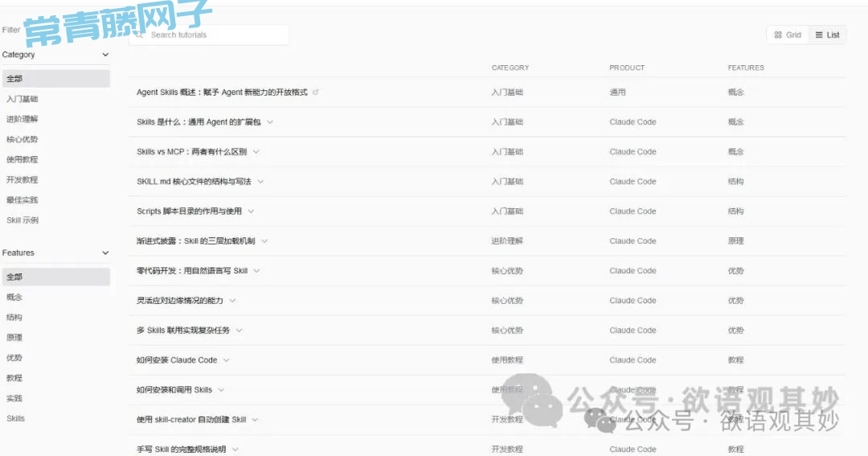Screen dimensions: 868x456
Task: Open external link icon beside Agent Skills 概述
Action: [316, 92]
